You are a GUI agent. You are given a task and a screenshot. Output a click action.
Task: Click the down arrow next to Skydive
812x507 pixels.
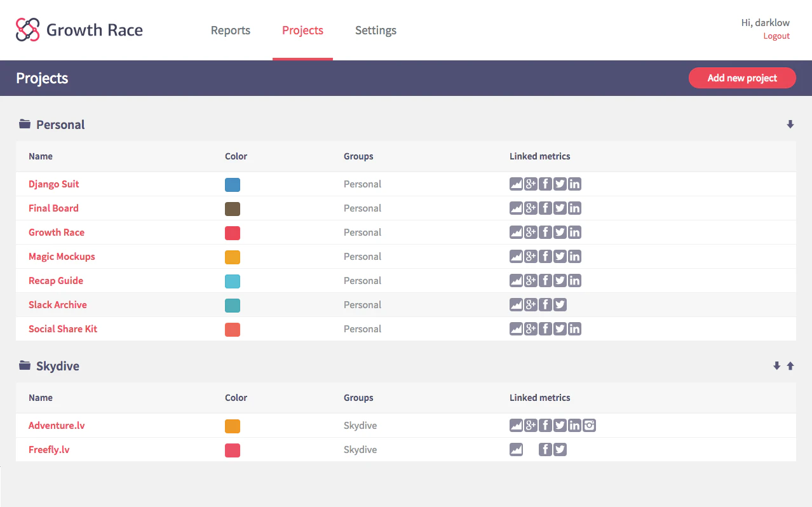[x=776, y=365]
